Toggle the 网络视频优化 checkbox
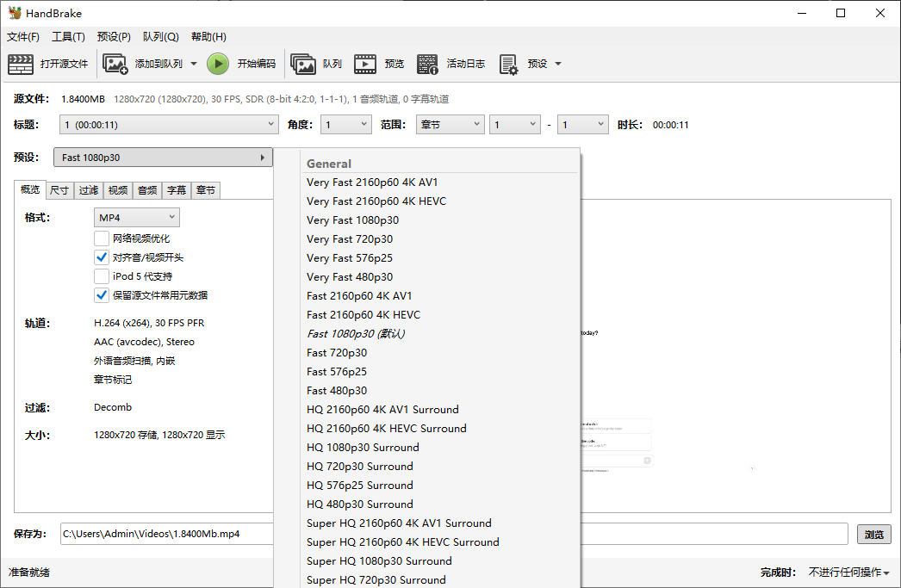The height and width of the screenshot is (588, 901). point(102,238)
